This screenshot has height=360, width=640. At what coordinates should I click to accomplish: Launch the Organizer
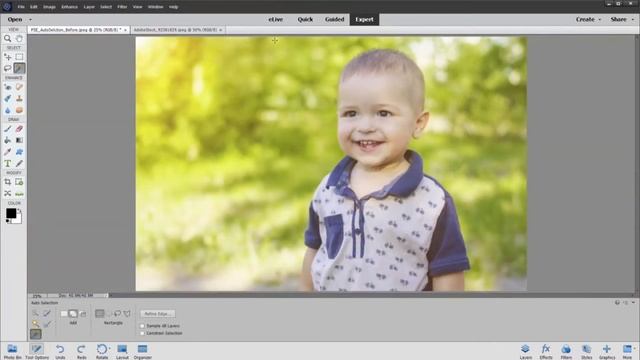[142, 351]
